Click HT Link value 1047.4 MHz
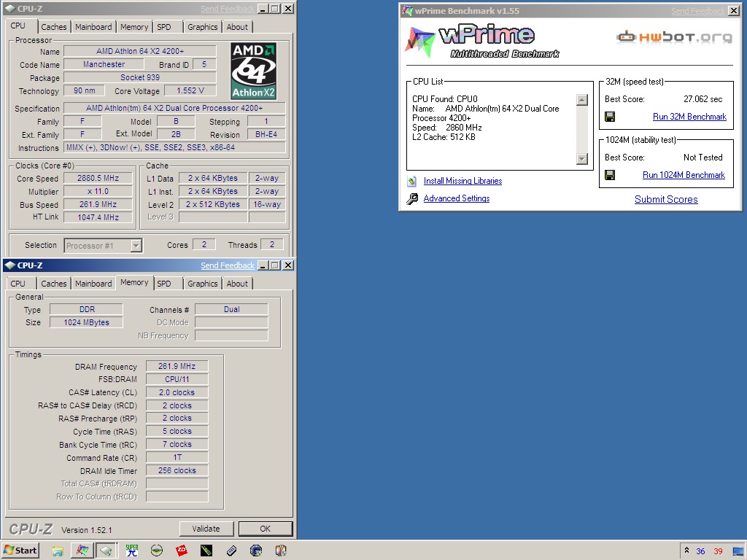 [98, 217]
